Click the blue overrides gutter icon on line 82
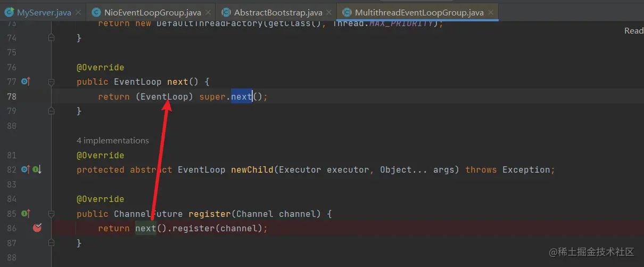The height and width of the screenshot is (267, 644). coord(26,169)
